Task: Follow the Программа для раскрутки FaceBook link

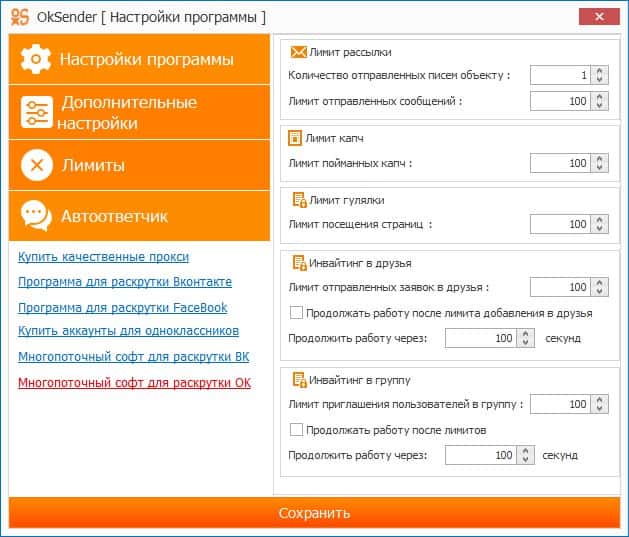Action: (122, 307)
